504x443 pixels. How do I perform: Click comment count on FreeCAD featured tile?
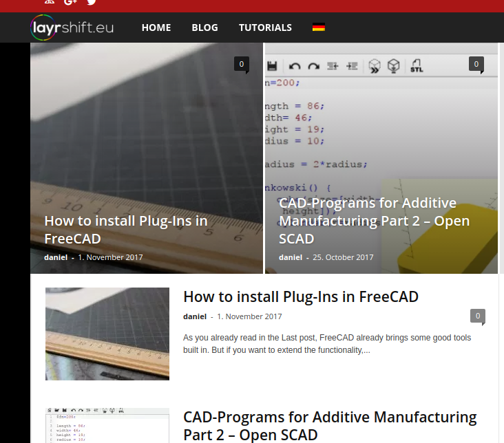241,64
